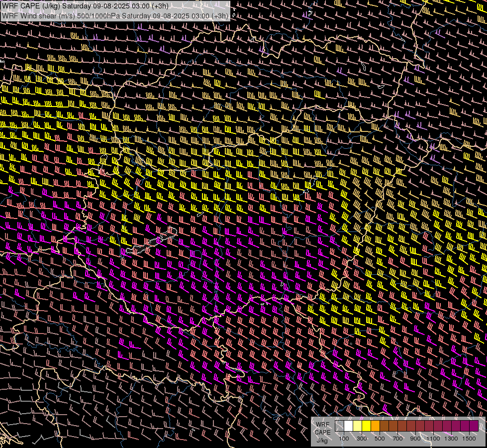Pick the orange legend swatch
This screenshot has width=487, height=448.
(x=376, y=426)
